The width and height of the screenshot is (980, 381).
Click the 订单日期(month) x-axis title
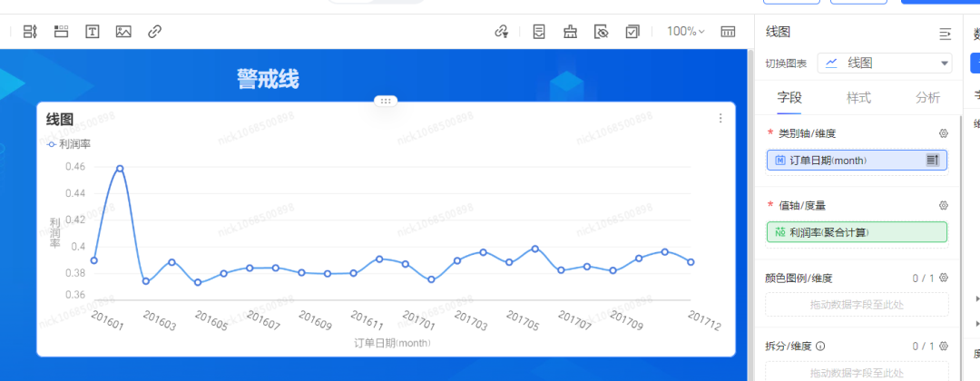pos(393,343)
